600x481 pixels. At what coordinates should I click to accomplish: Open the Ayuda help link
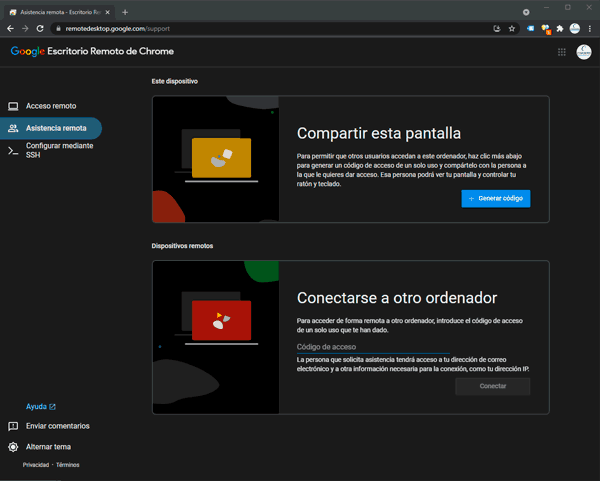(36, 406)
